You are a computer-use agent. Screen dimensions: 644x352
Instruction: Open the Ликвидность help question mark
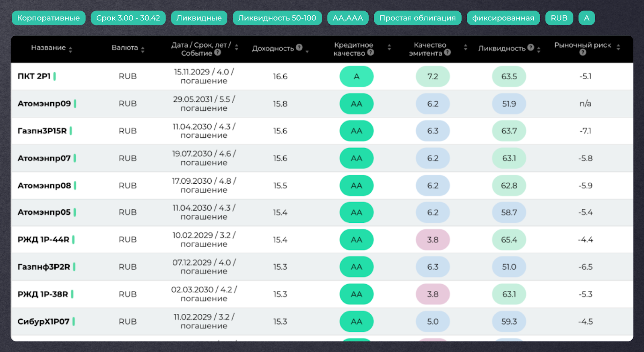click(531, 48)
